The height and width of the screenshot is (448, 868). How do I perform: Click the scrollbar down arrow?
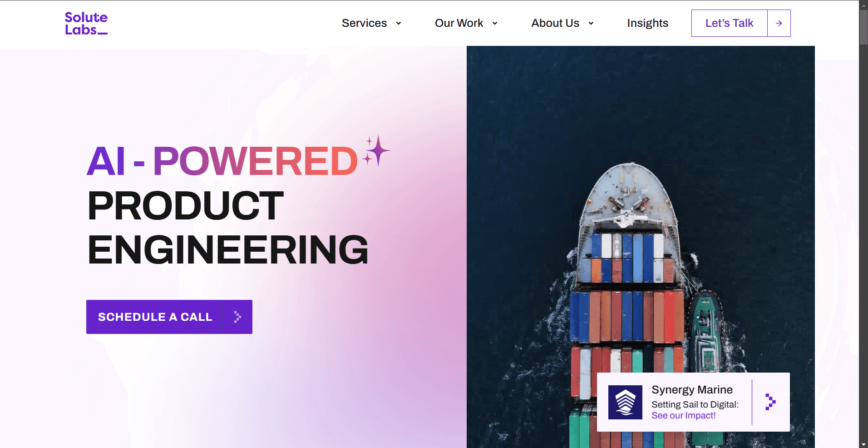pyautogui.click(x=863, y=444)
